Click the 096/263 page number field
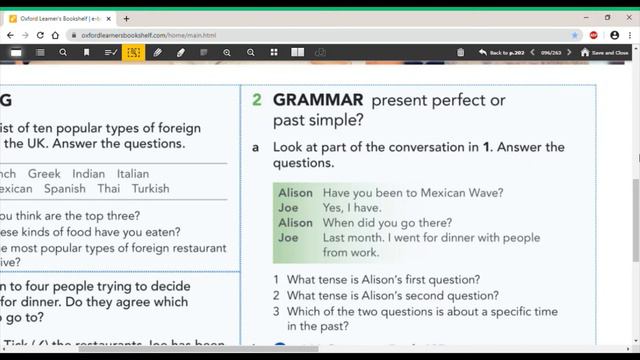 coord(551,53)
